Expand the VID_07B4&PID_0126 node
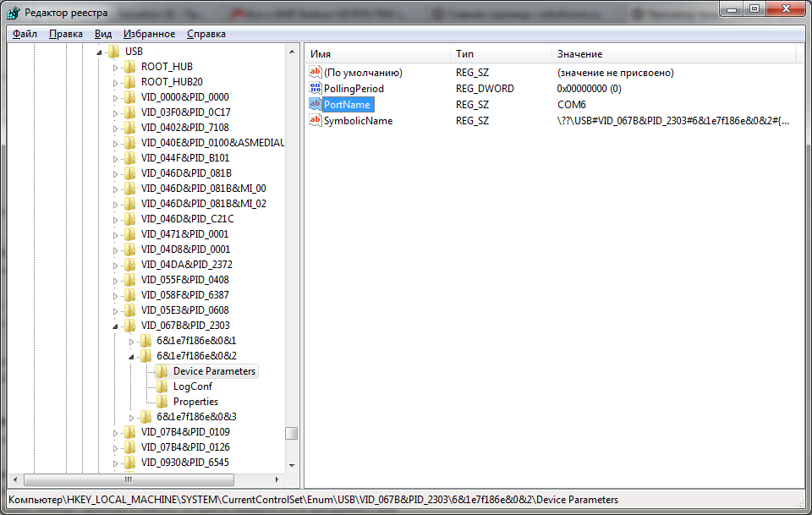The width and height of the screenshot is (812, 515). pyautogui.click(x=115, y=447)
